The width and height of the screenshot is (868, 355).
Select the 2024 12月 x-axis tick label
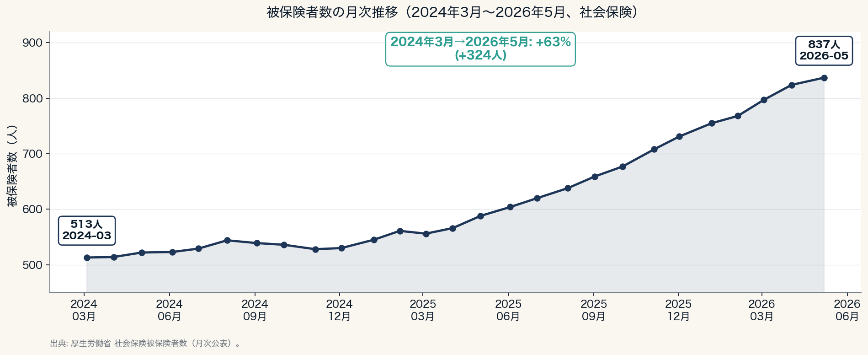point(339,310)
